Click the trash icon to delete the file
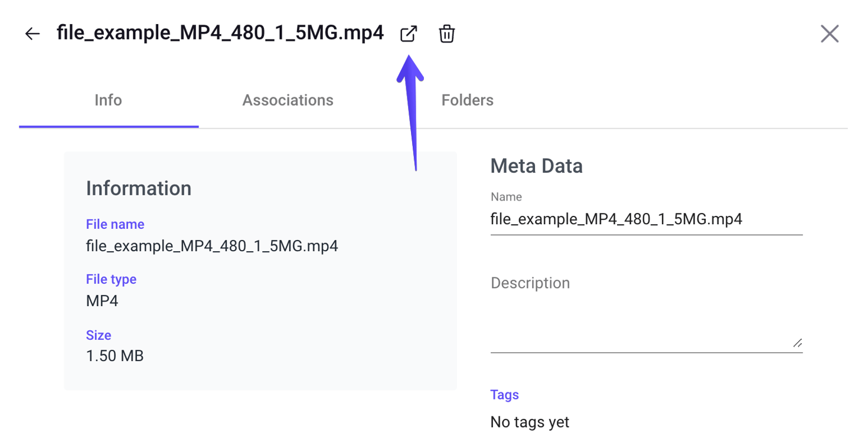This screenshot has width=868, height=443. pyautogui.click(x=447, y=34)
